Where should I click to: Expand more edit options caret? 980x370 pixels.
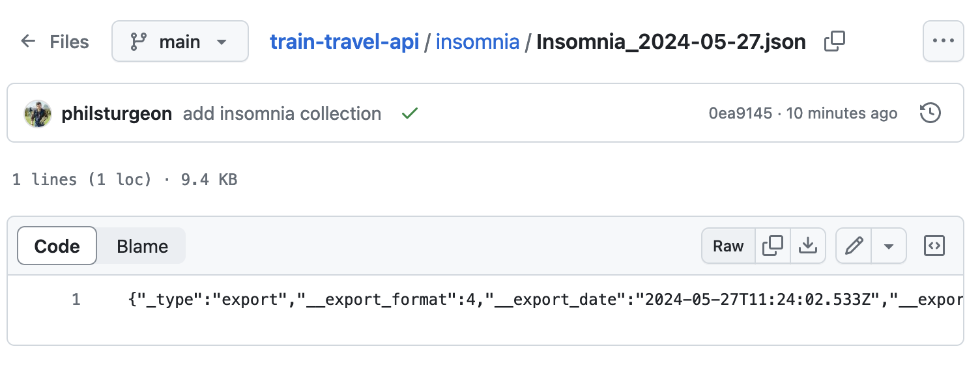tap(888, 246)
